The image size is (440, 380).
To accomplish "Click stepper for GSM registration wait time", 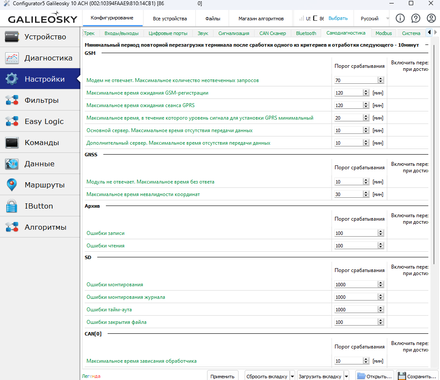I will (x=366, y=93).
